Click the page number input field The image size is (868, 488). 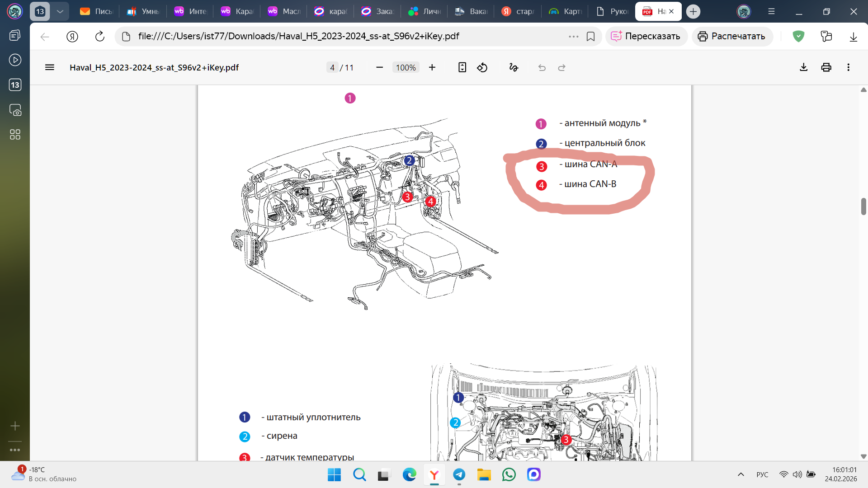(x=332, y=68)
